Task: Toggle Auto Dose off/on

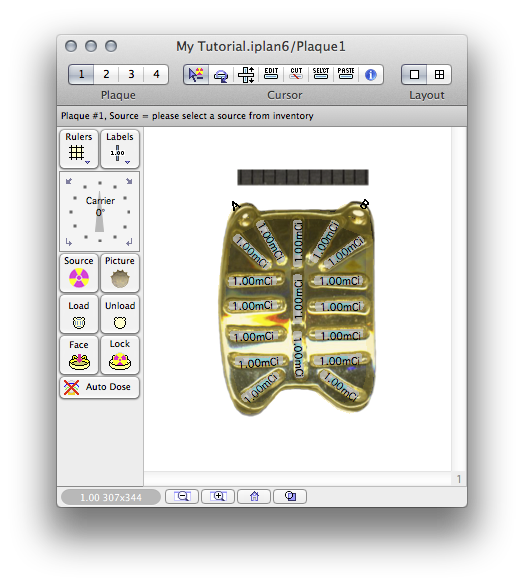Action: pos(99,387)
